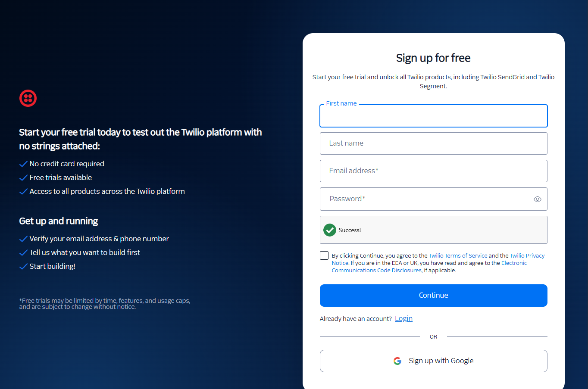Sign up with Google button
Image resolution: width=588 pixels, height=389 pixels.
click(433, 361)
